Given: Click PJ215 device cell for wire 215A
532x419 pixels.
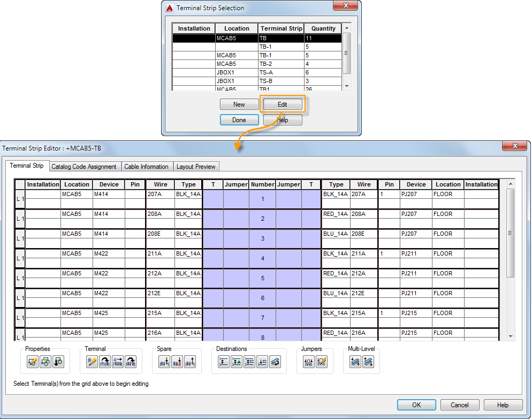Looking at the screenshot, I should coord(416,313).
